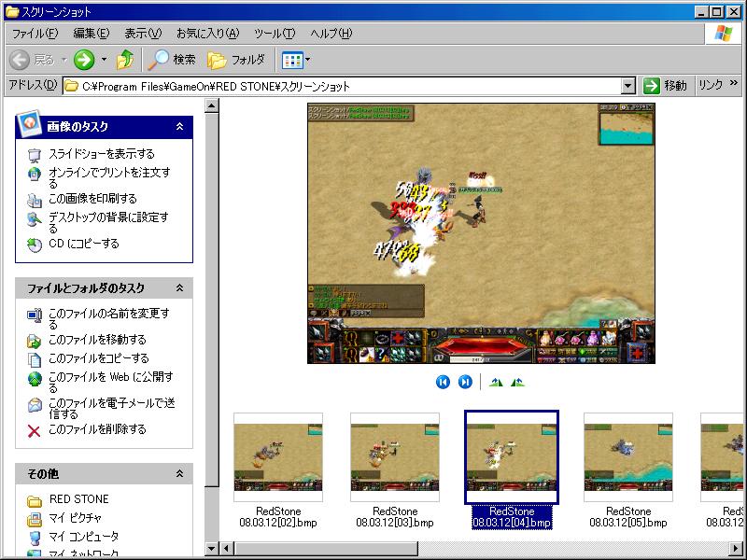Click the Back navigation arrow icon
This screenshot has height=560, width=747.
pos(20,60)
